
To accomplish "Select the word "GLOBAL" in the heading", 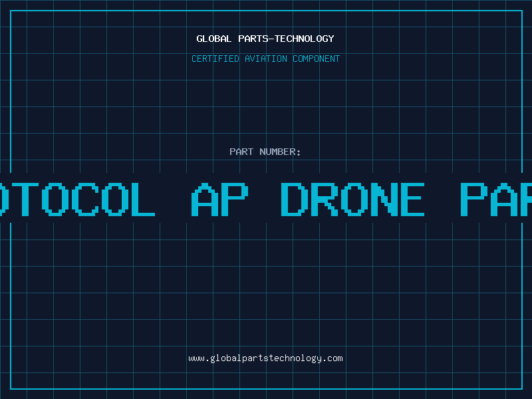I will (213, 39).
